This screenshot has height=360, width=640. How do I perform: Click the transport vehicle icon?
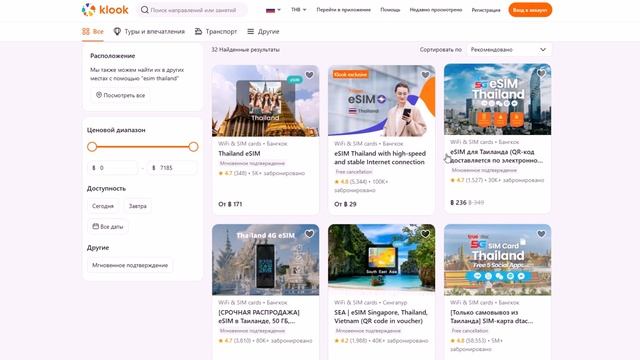(198, 31)
